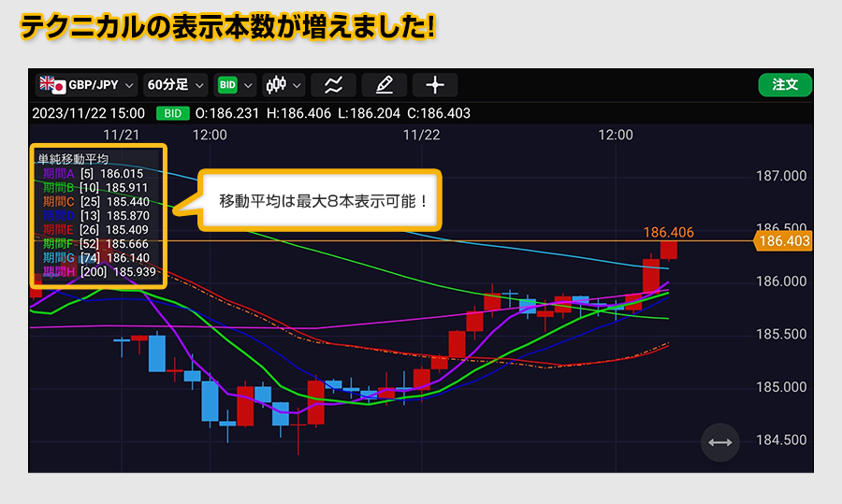Click the L:186.204 low value
The height and width of the screenshot is (504, 842).
(369, 113)
